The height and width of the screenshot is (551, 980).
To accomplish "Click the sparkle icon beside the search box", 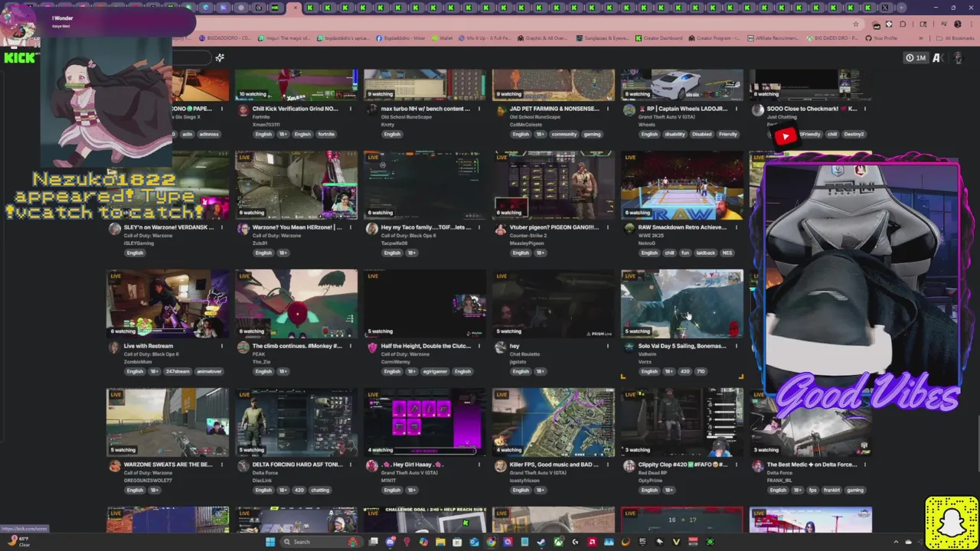I will (220, 57).
